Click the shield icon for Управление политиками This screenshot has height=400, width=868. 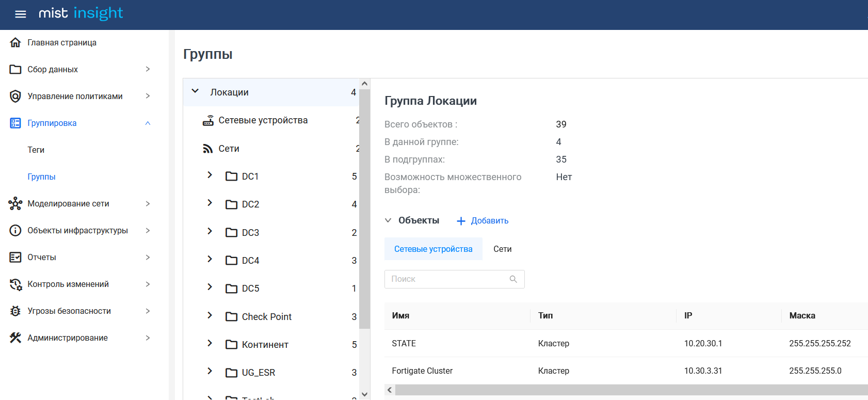(x=15, y=96)
